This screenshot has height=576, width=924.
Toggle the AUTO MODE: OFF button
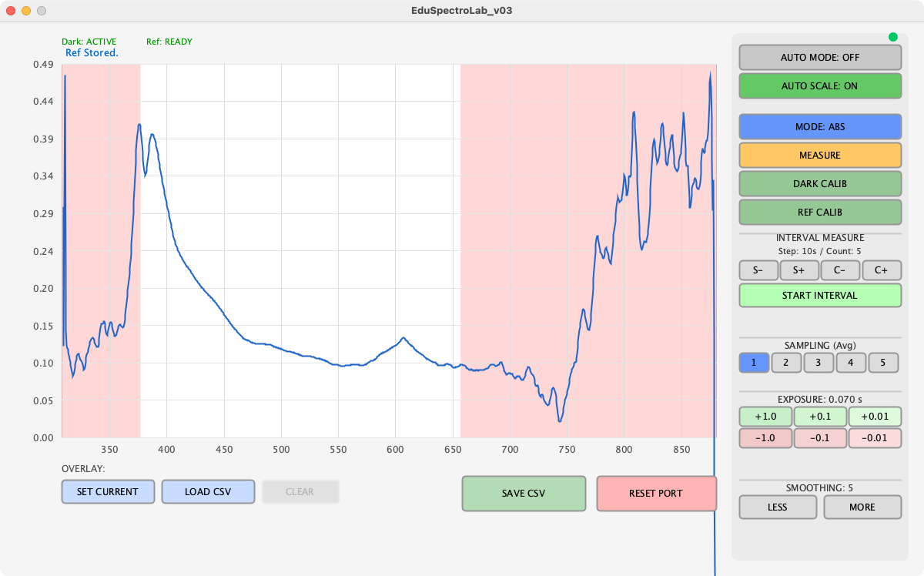click(x=819, y=58)
